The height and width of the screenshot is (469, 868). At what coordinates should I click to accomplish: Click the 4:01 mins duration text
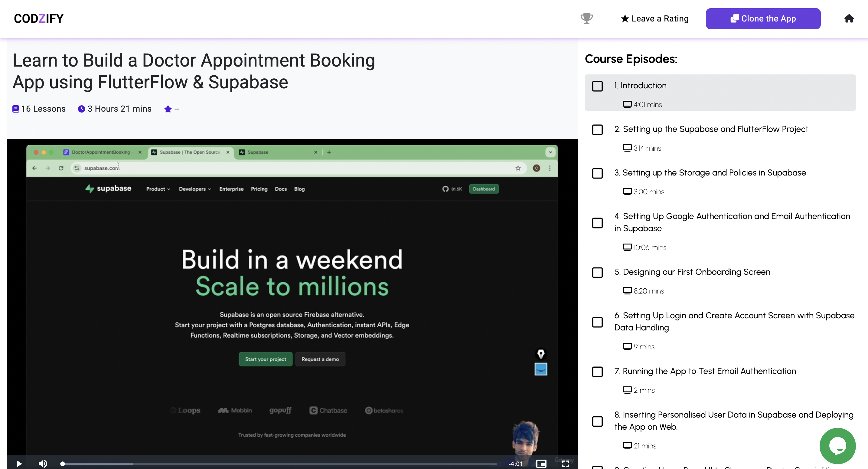click(x=647, y=104)
